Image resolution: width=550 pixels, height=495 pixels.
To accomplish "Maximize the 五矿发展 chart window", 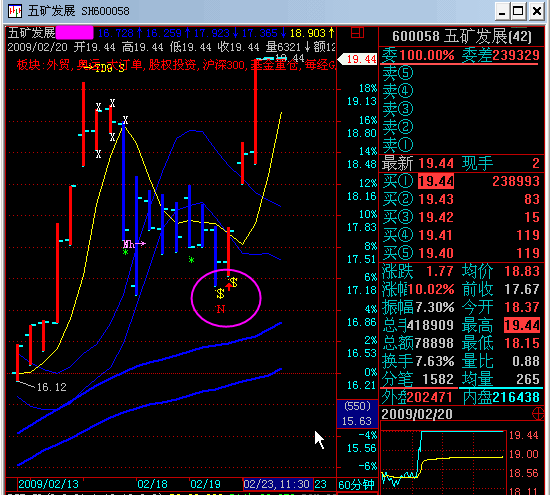I will 518,11.
